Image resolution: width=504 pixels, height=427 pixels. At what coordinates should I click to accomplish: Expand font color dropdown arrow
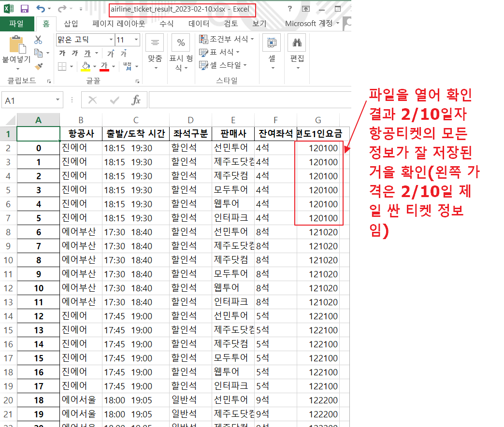tap(113, 67)
